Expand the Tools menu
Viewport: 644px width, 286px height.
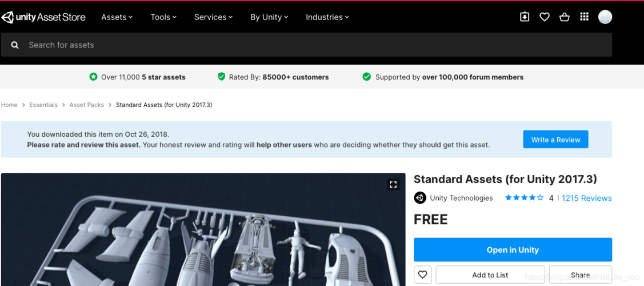[163, 17]
